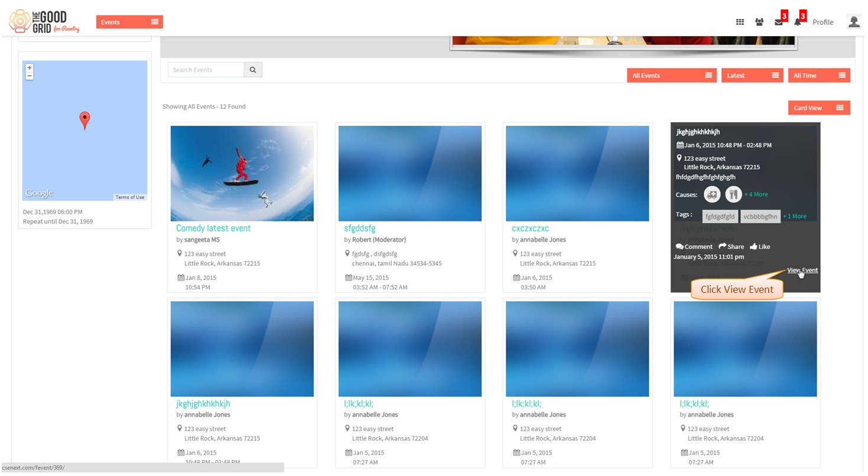Click the user avatar icon

click(854, 22)
